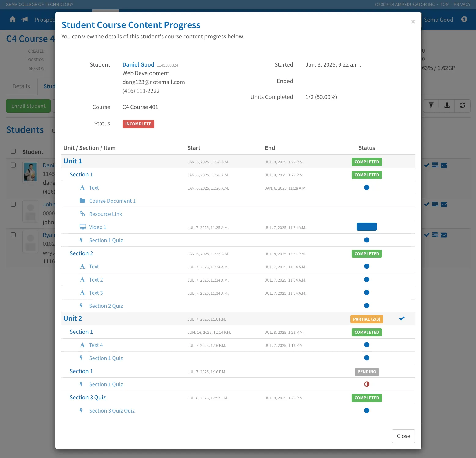The width and height of the screenshot is (476, 458).
Task: Tick the checkbox on Ryan's student row
Action: tap(13, 235)
